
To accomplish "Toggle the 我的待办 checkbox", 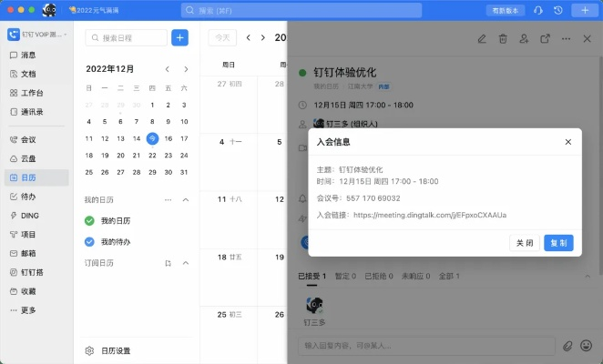I will point(89,242).
